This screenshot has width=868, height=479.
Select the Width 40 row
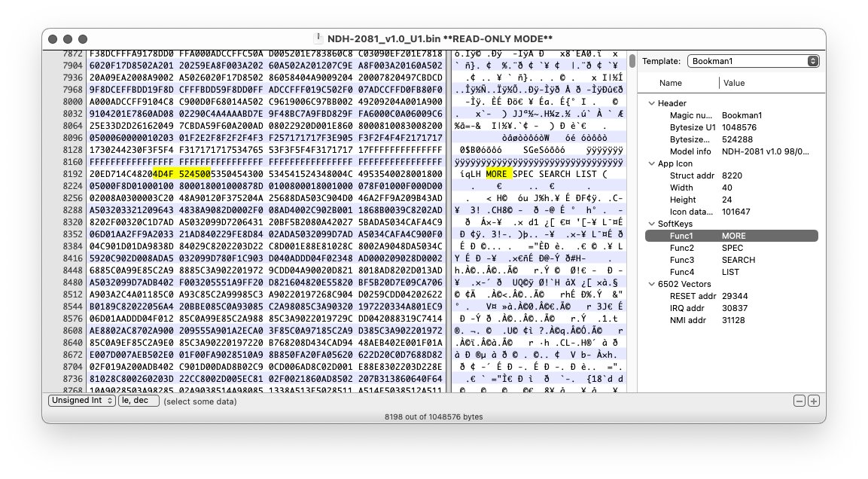[731, 188]
